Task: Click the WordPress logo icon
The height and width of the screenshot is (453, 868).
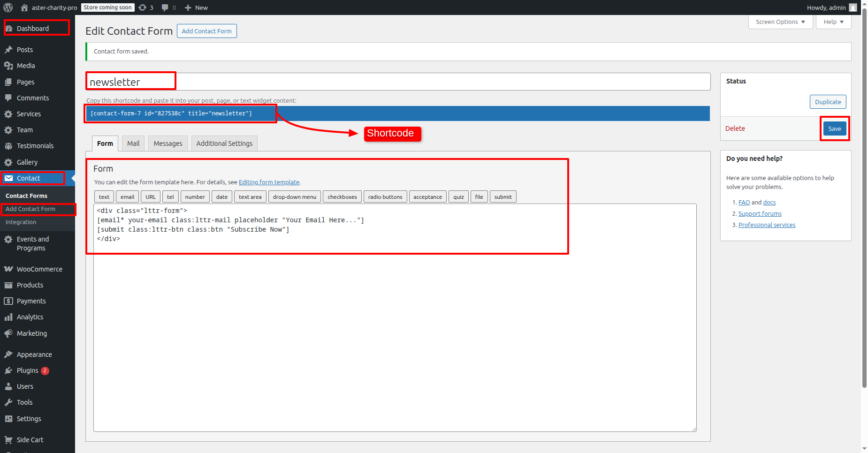Action: click(x=8, y=8)
